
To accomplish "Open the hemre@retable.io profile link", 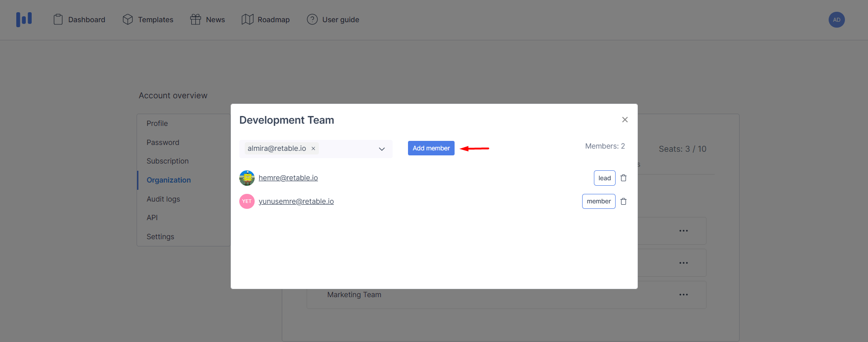I will click(x=288, y=178).
